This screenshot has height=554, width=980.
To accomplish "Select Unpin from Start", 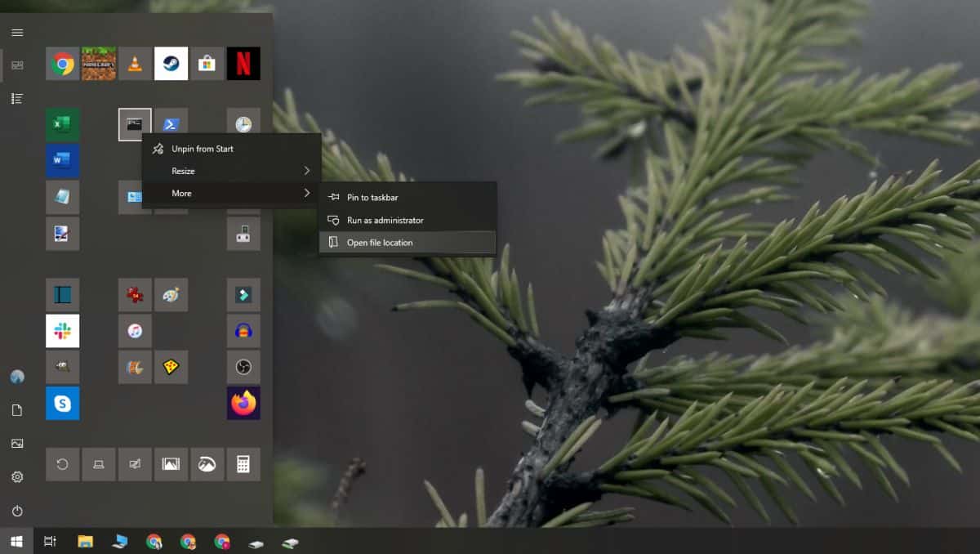I will click(232, 149).
